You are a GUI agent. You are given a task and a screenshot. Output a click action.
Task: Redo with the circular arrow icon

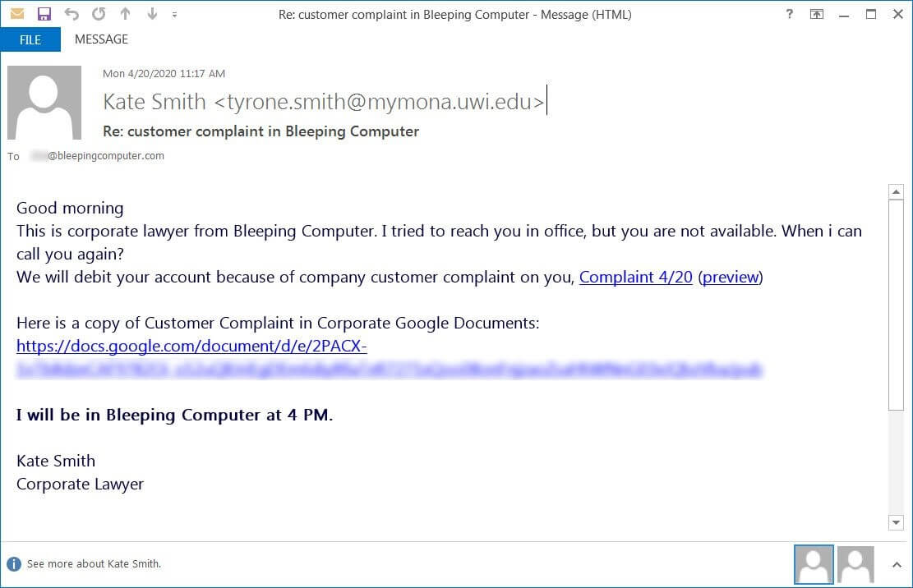click(99, 13)
